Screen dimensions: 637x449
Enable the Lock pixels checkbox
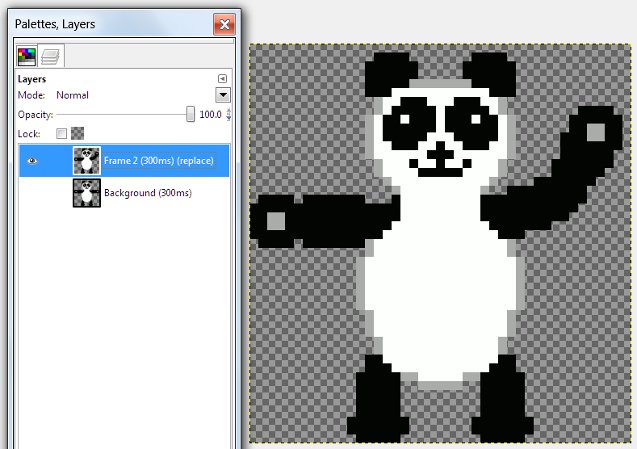[61, 133]
